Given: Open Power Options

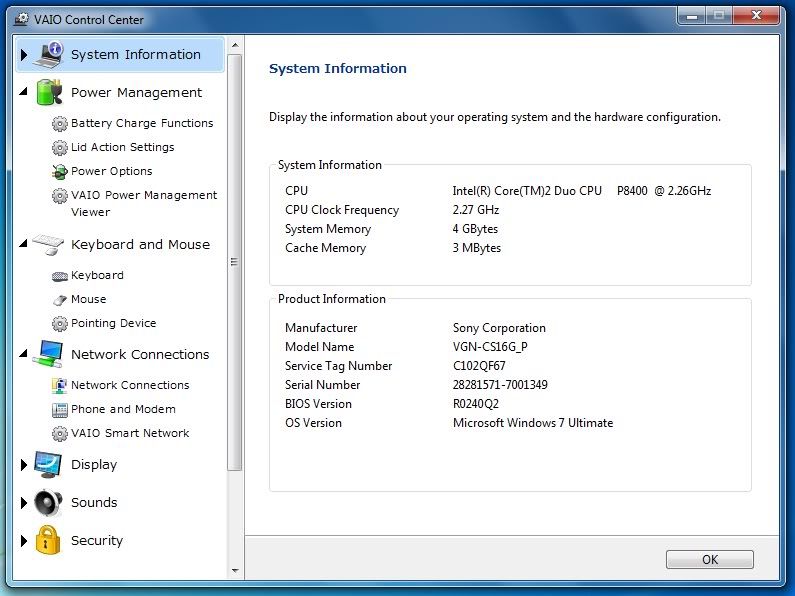Looking at the screenshot, I should [112, 171].
